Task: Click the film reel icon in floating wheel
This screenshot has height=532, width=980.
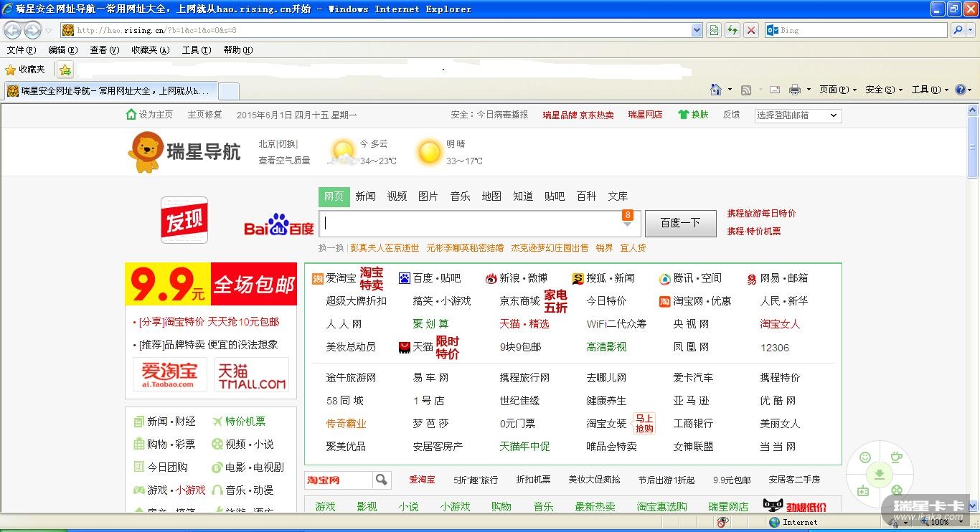Action: pos(897,491)
